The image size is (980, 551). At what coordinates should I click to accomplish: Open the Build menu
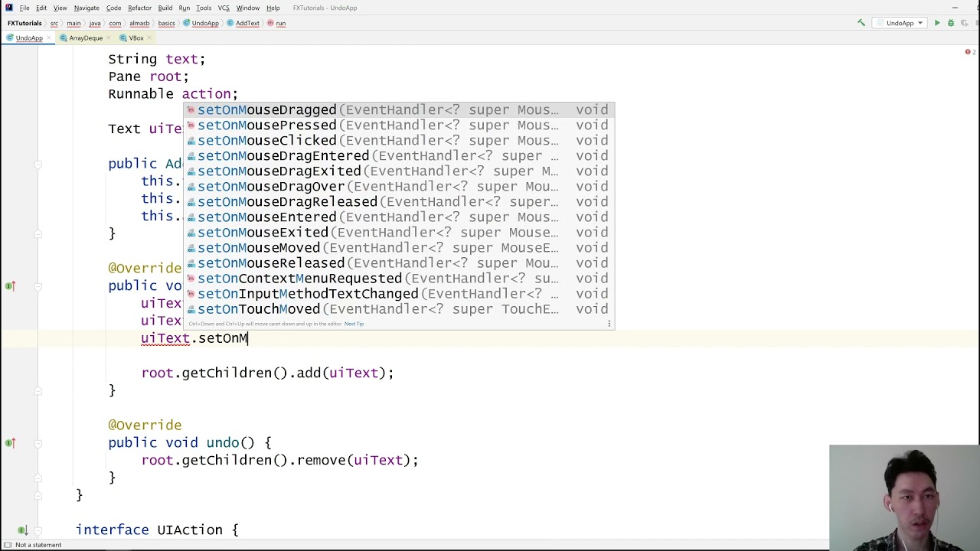click(165, 8)
